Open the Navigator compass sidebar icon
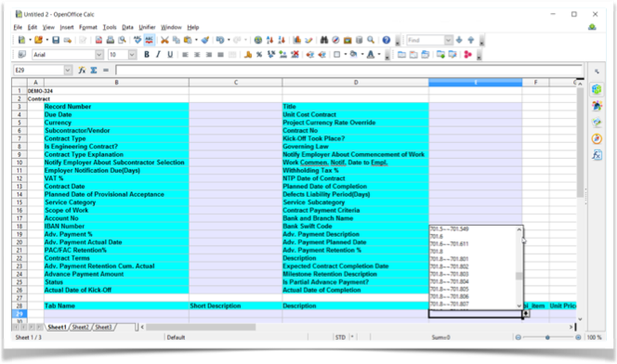This screenshot has height=364, width=617. coord(597,138)
